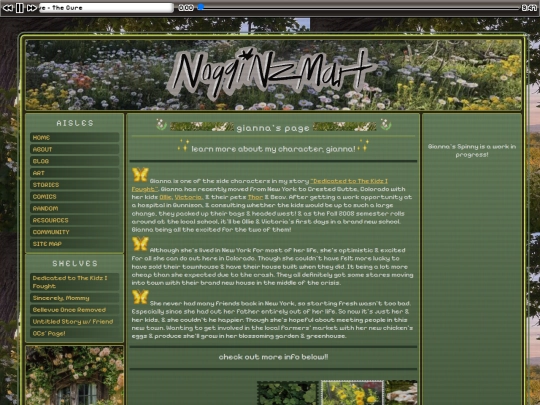Click flower icon right of gianna's page title

click(385, 124)
